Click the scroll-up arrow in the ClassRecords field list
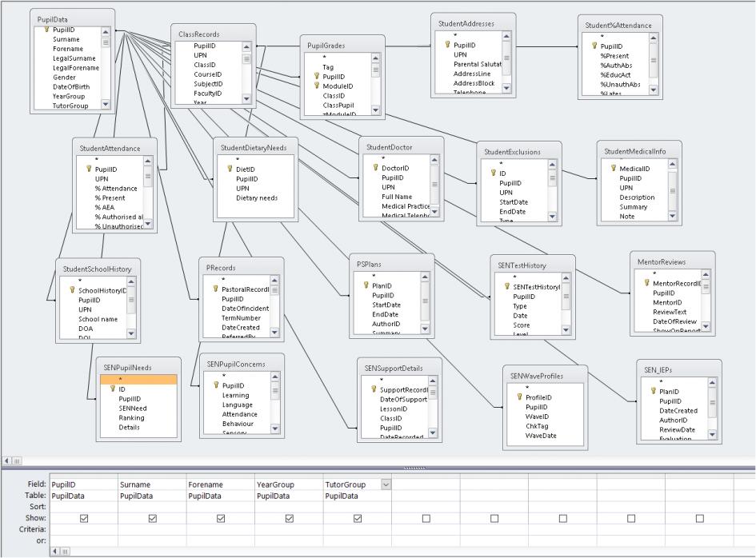 coord(246,46)
